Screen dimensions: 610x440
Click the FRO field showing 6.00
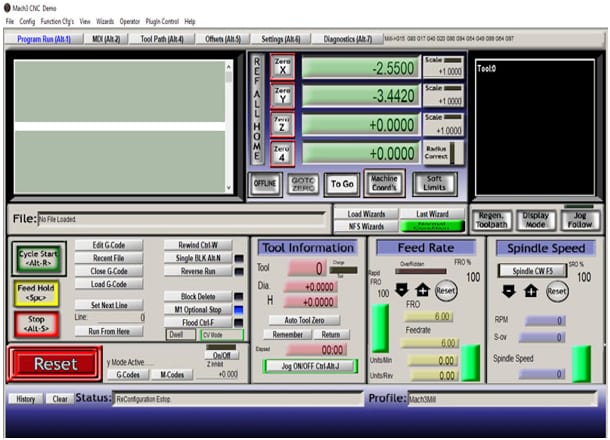coord(428,316)
